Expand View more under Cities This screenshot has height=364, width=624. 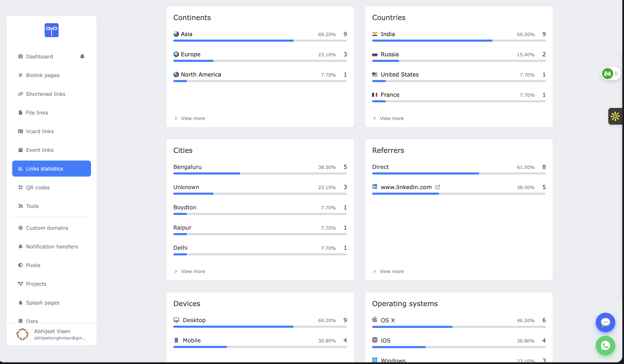click(193, 271)
